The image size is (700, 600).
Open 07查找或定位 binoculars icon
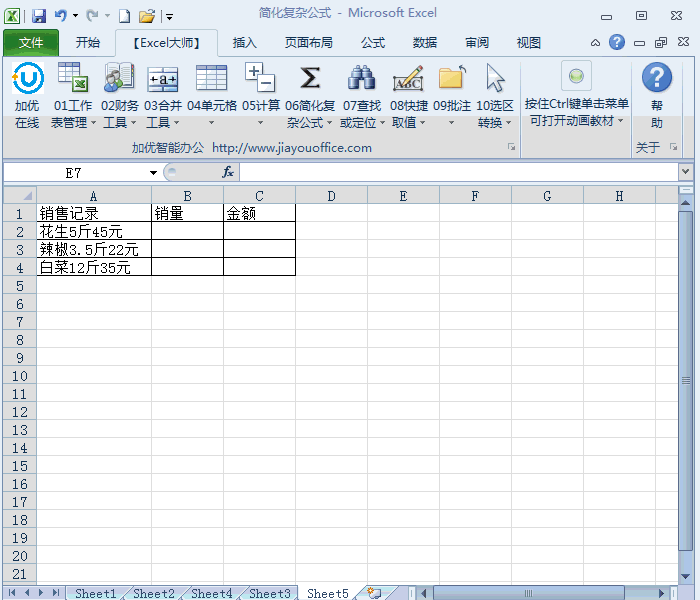pos(361,78)
